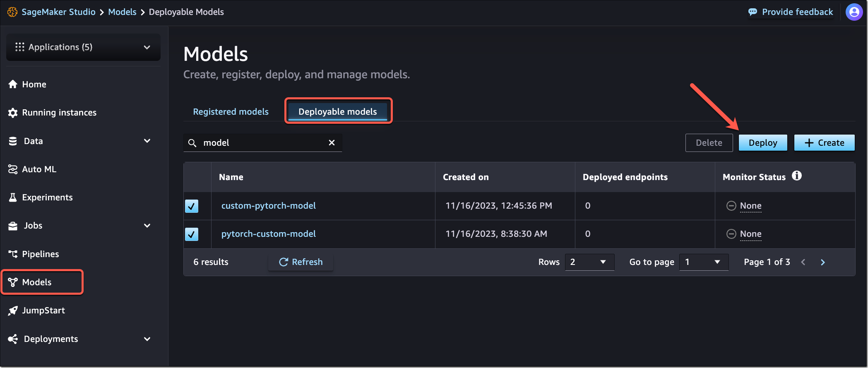Click the Models breadcrumb link
The width and height of the screenshot is (868, 368).
tap(122, 12)
